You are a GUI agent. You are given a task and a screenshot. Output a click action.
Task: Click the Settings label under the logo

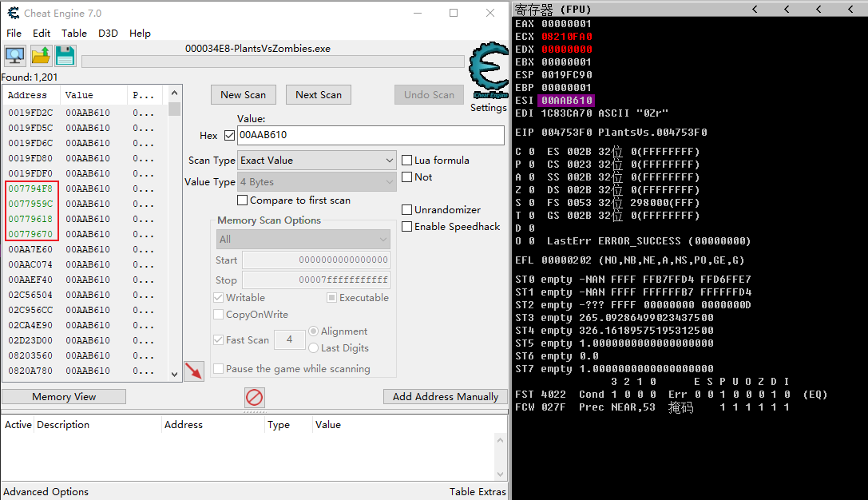tap(488, 107)
